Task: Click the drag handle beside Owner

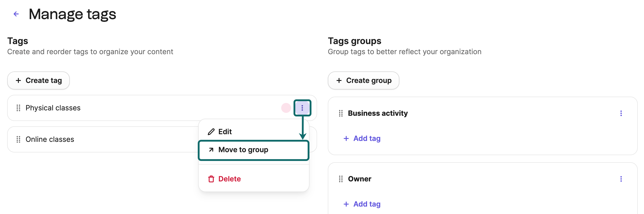Action: click(341, 179)
